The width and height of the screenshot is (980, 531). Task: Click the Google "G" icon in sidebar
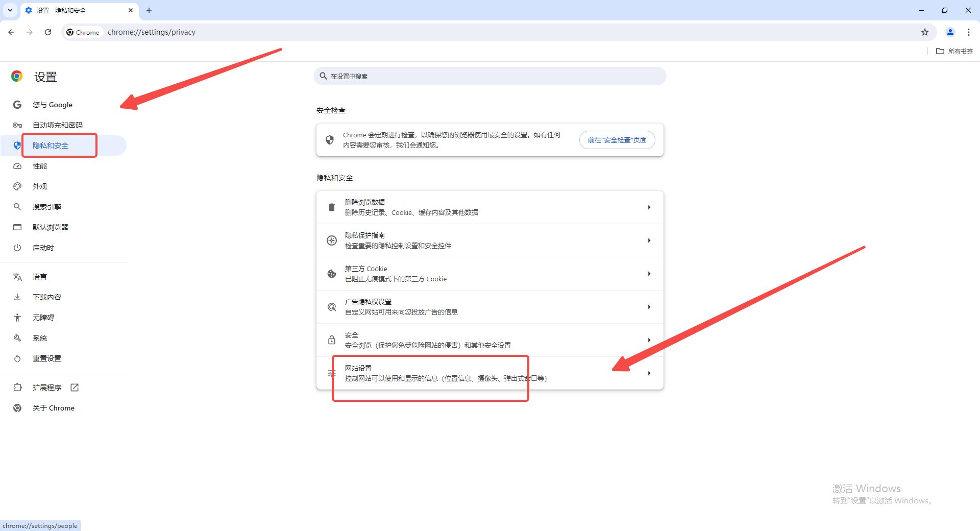17,105
